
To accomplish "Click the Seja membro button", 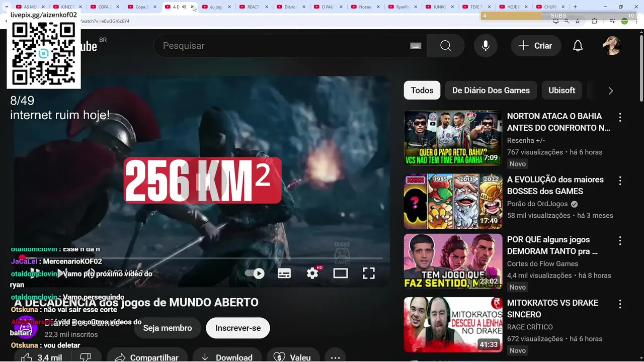I will (x=168, y=328).
